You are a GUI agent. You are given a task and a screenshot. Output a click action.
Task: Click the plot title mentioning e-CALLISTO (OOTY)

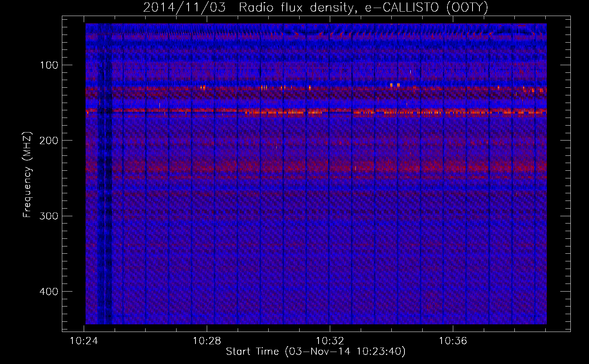(316, 7)
